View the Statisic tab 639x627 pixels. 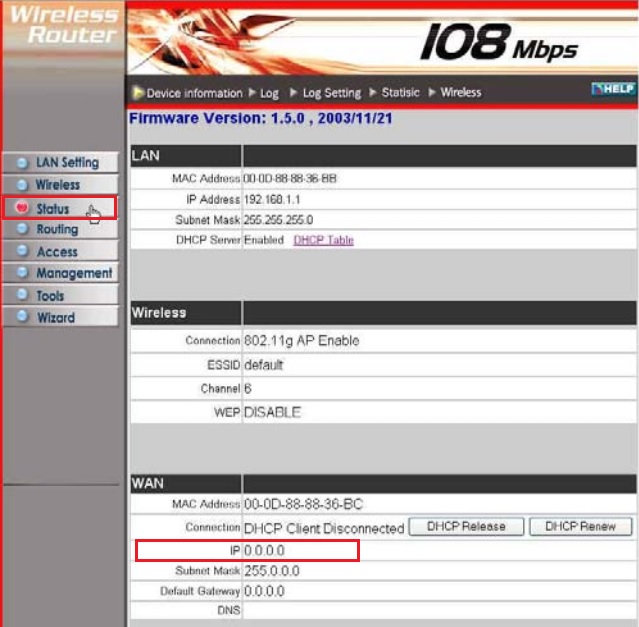coord(401,92)
